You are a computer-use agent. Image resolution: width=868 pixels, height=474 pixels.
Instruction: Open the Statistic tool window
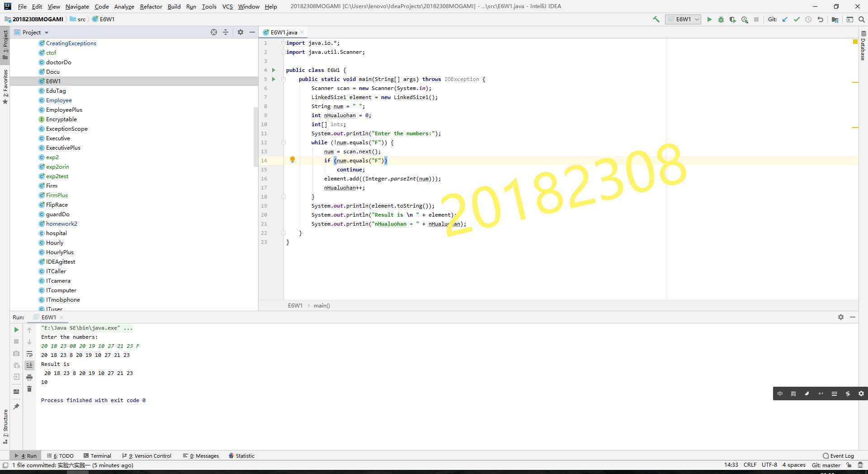click(242, 455)
